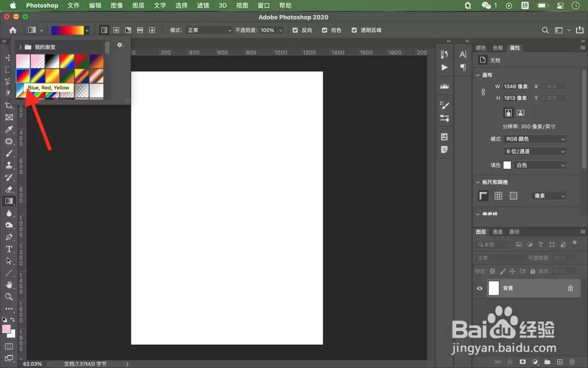
Task: Open gradient presets gear settings
Action: pyautogui.click(x=120, y=45)
